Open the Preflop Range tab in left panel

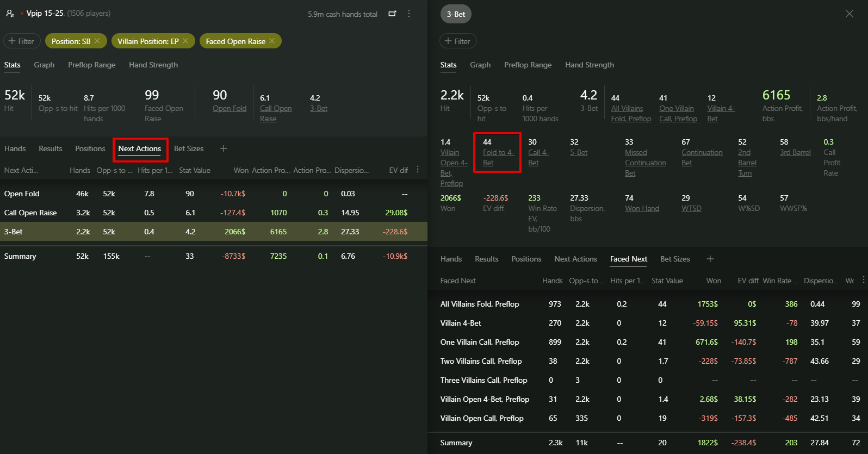click(x=91, y=65)
